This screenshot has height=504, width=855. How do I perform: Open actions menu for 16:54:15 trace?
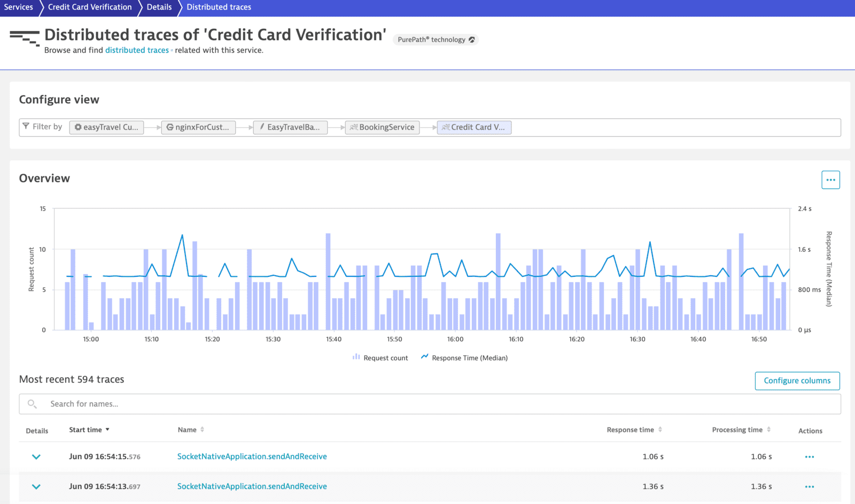pos(809,457)
